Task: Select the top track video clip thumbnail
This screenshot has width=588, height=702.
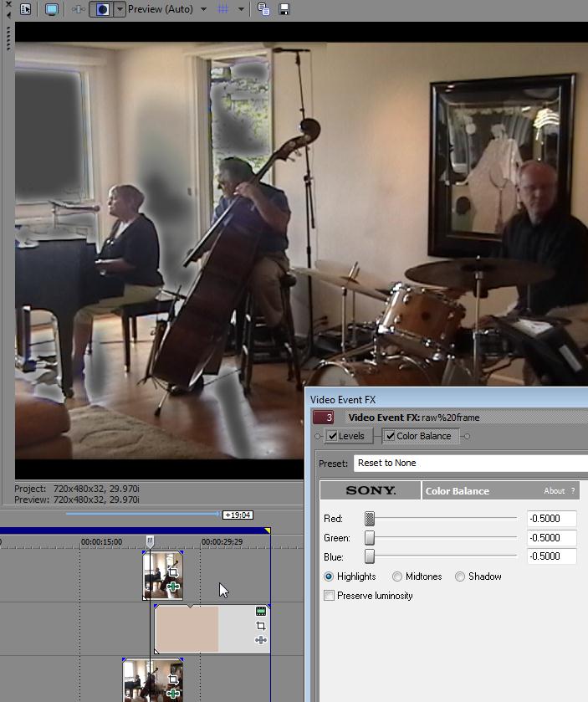Action: [162, 576]
